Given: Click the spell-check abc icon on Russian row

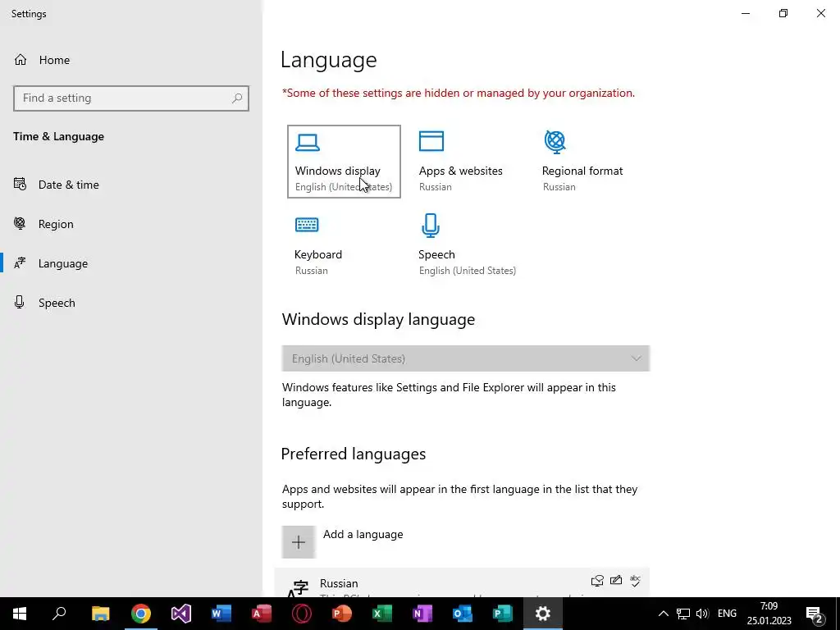Looking at the screenshot, I should (636, 580).
